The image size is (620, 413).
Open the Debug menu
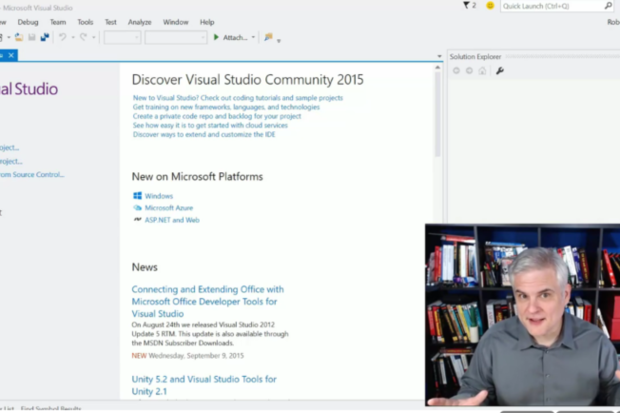coord(28,22)
